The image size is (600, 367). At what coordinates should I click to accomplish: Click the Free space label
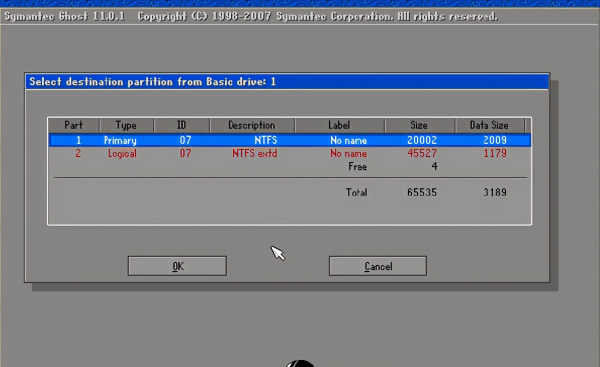point(357,166)
